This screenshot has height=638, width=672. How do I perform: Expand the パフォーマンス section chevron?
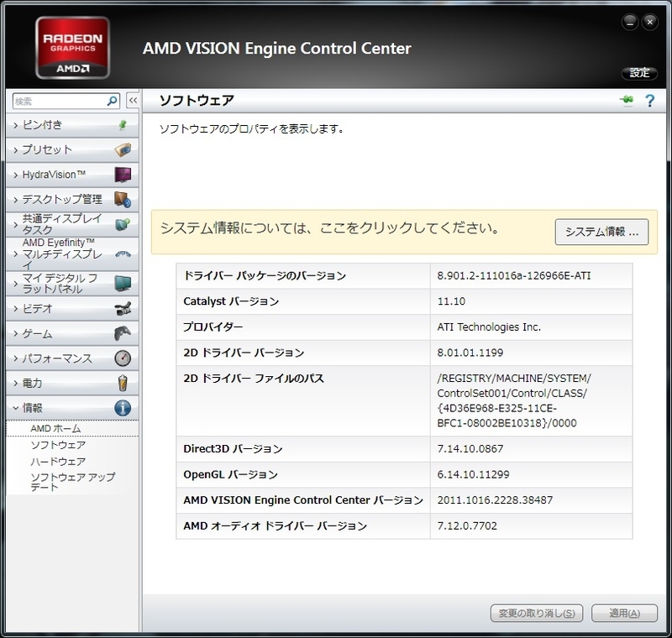click(x=16, y=358)
